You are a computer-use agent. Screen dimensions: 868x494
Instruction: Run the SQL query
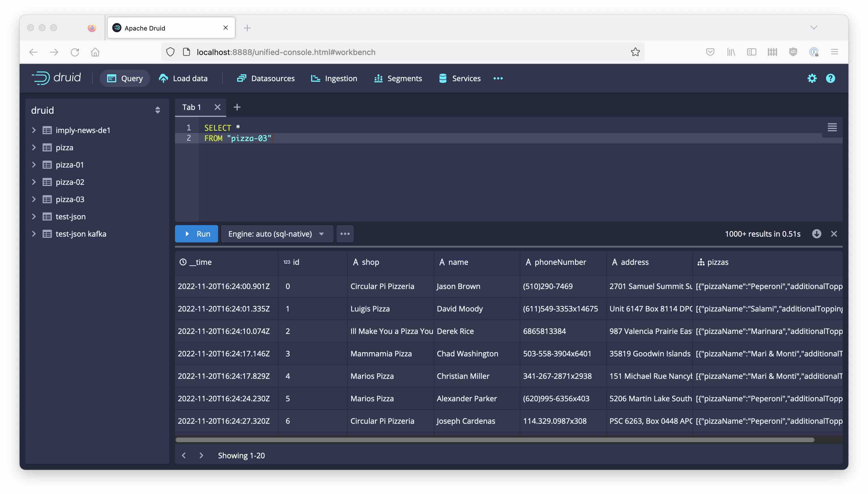click(196, 234)
